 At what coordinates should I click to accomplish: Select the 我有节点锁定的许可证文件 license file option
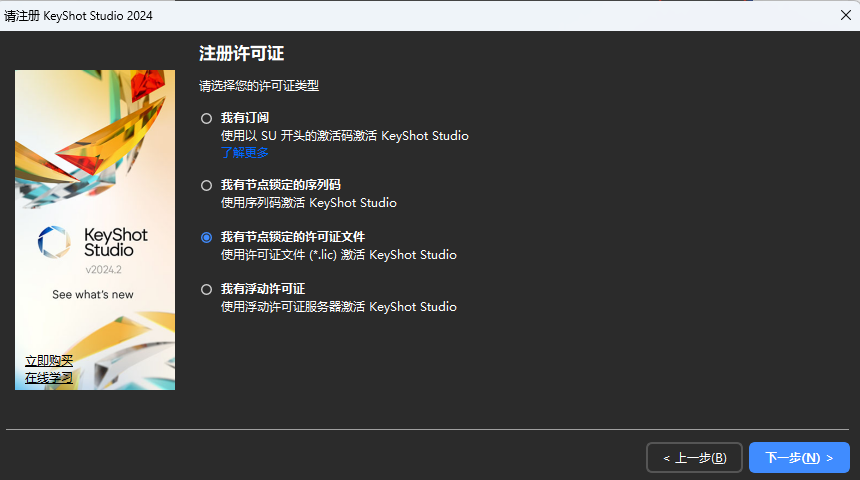206,238
